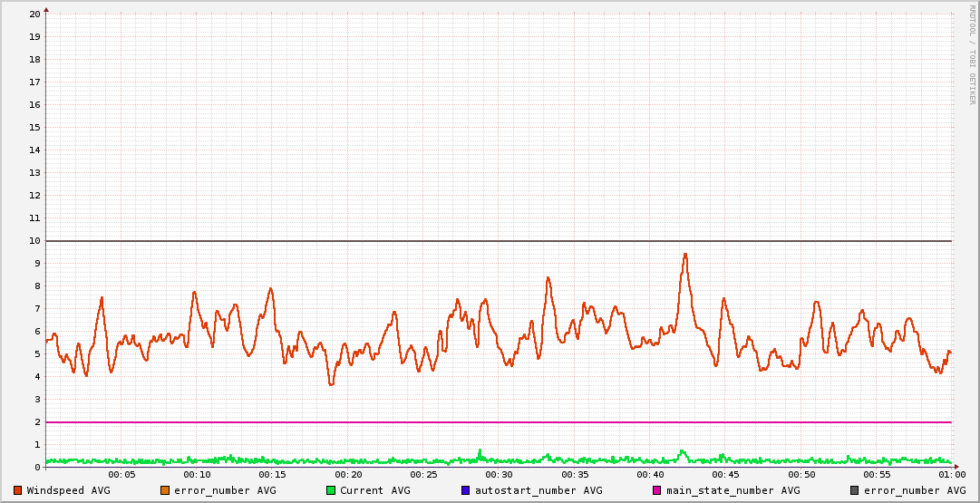Click the blue autostart_number legend swatch

tap(466, 490)
